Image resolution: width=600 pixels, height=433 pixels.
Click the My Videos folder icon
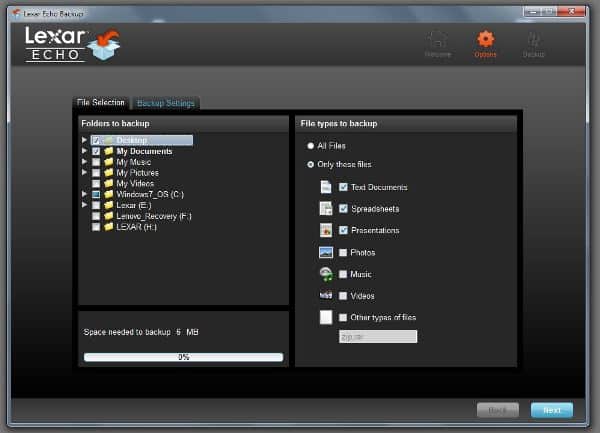pos(109,183)
